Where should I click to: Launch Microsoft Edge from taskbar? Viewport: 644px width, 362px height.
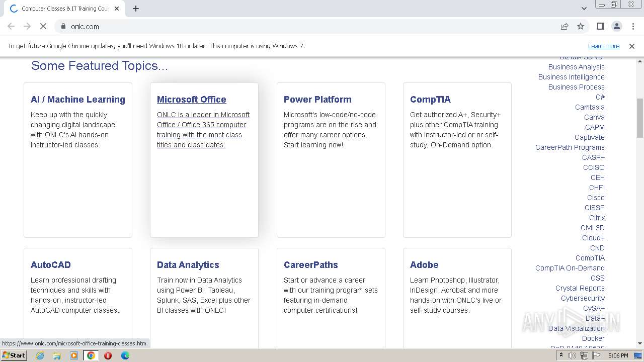pos(125,355)
